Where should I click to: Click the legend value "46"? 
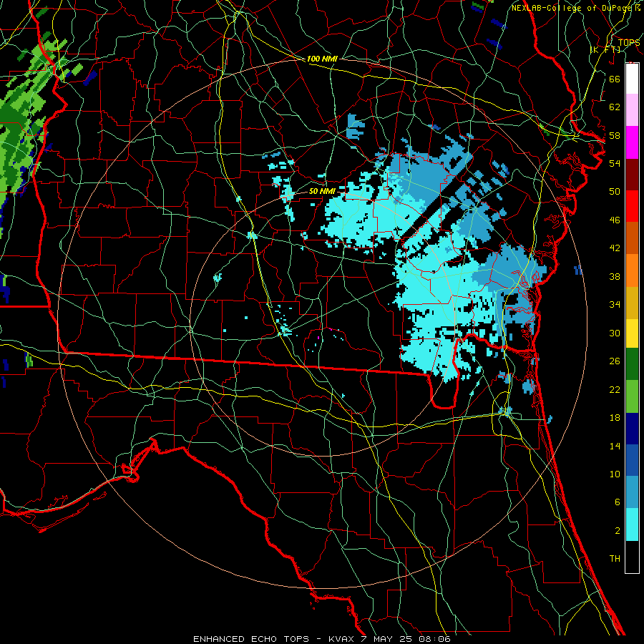coord(615,220)
